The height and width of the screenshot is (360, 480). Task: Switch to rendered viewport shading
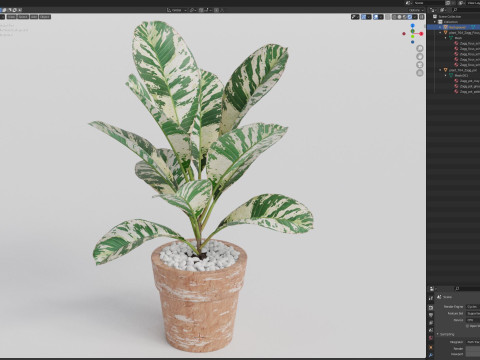410,17
